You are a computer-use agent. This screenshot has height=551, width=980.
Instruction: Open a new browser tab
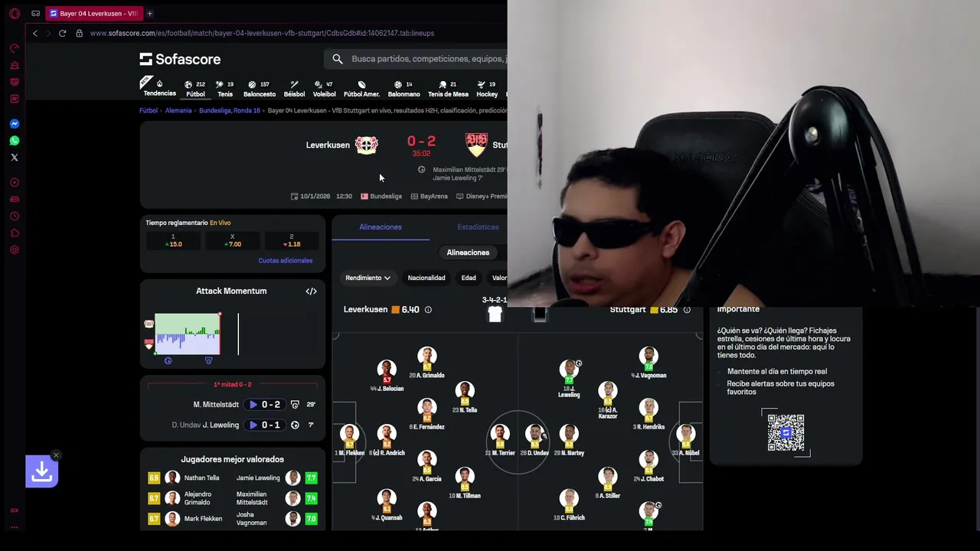point(149,14)
